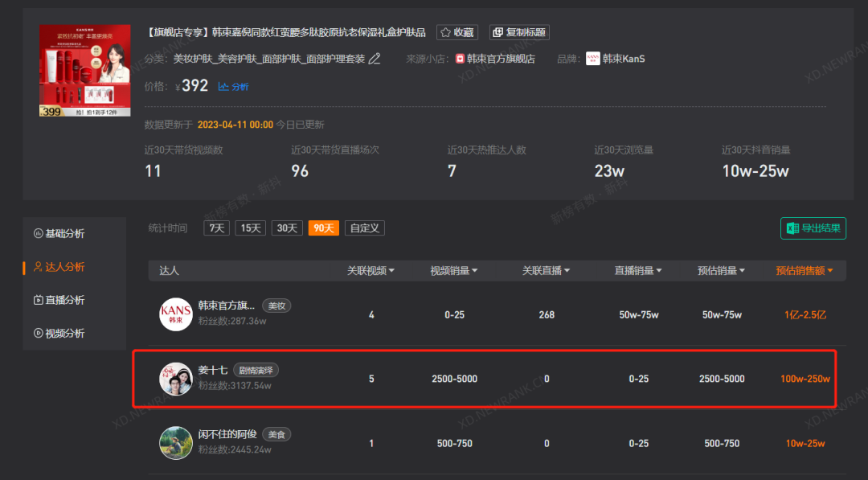This screenshot has width=868, height=480.
Task: Click 近30天带货直播场次 value 96
Action: [x=300, y=171]
